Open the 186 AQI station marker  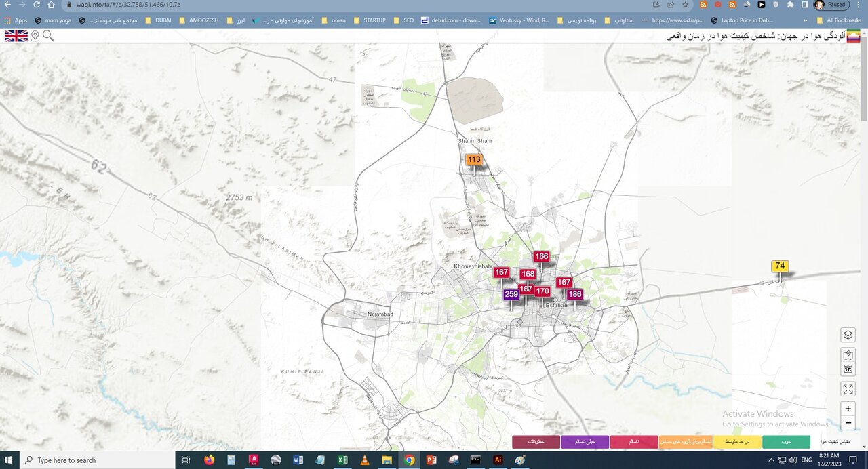click(574, 295)
